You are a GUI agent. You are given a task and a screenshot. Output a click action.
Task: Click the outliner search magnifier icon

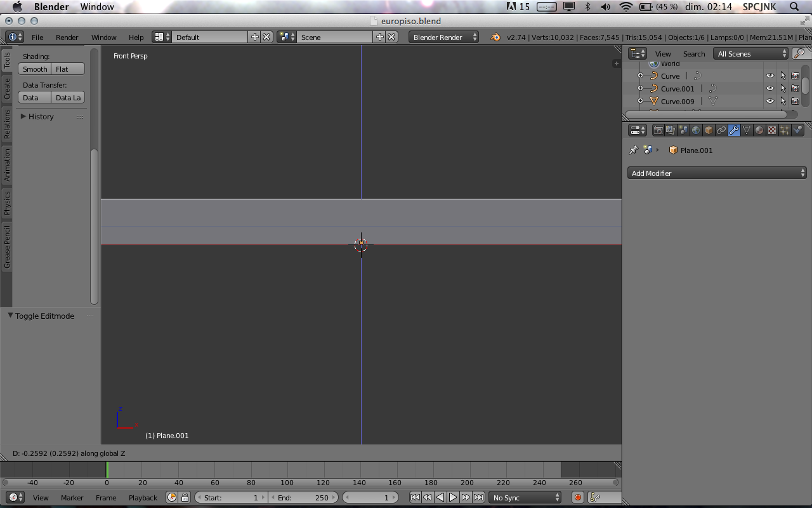coord(800,54)
